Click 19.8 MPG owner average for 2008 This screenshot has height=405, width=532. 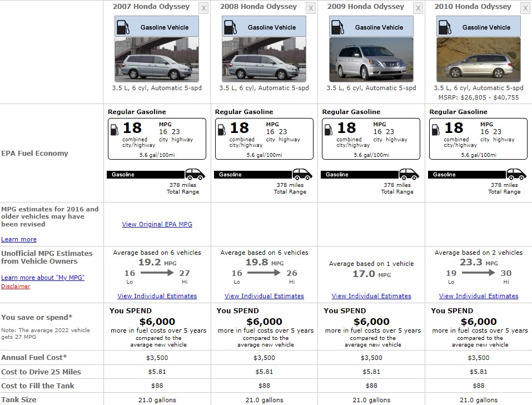pyautogui.click(x=265, y=263)
